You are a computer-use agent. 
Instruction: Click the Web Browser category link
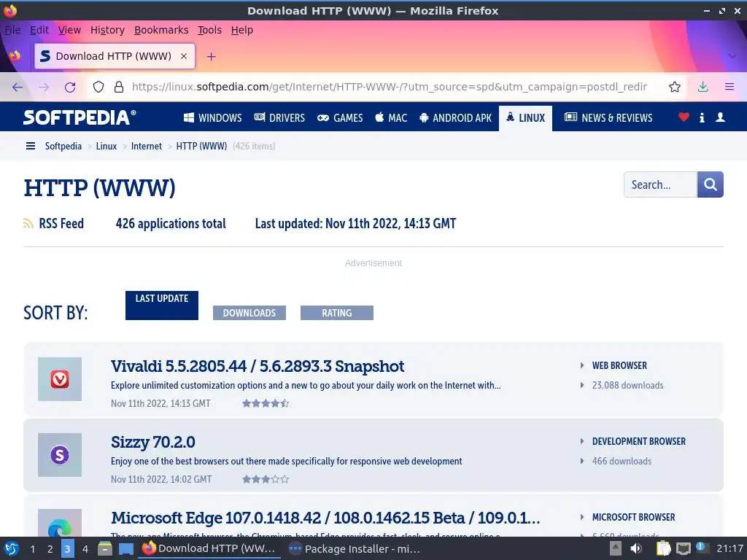[x=619, y=366]
